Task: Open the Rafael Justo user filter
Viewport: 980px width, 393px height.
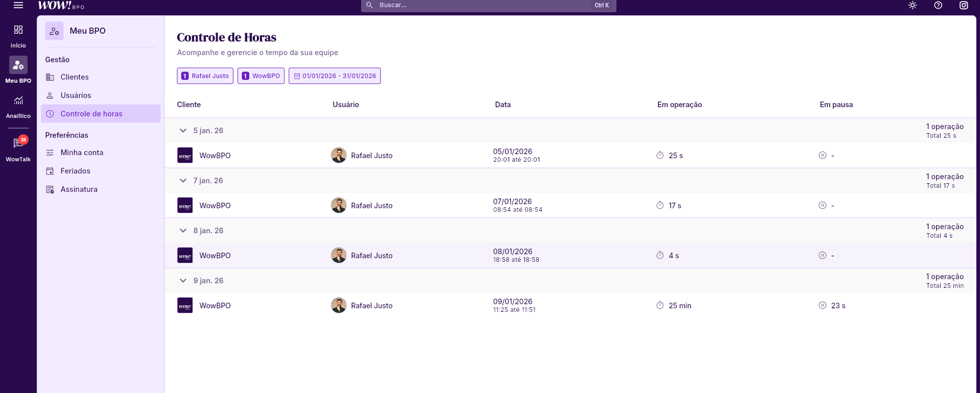Action: click(205, 76)
